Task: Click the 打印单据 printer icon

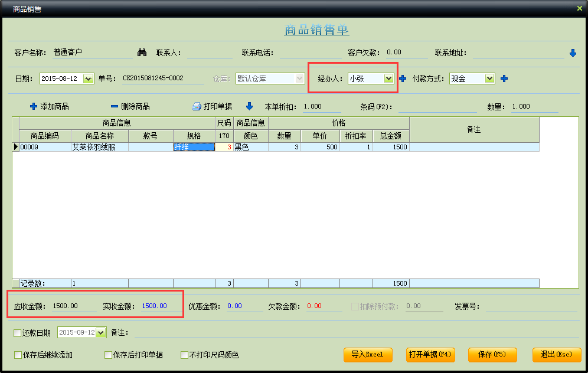Action: (x=197, y=106)
